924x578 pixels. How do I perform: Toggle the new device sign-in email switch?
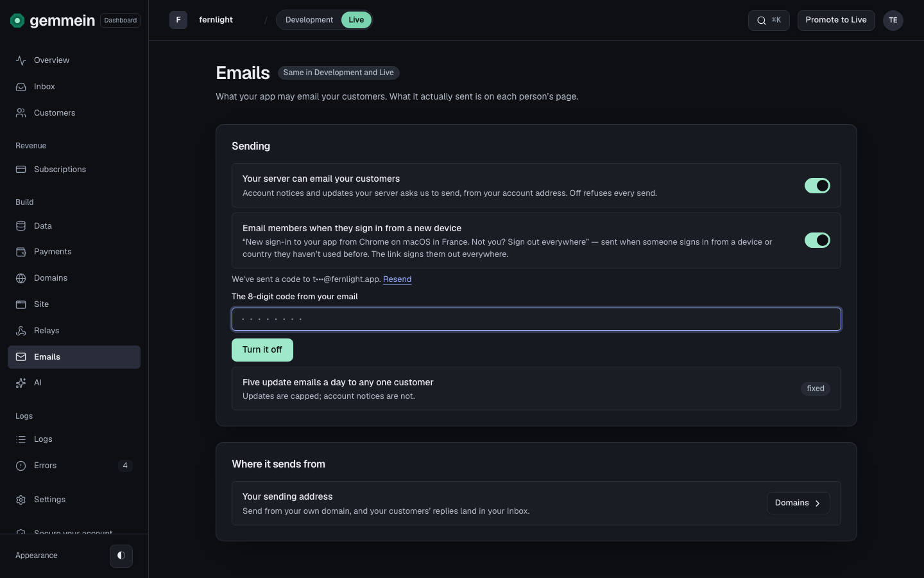(x=817, y=240)
